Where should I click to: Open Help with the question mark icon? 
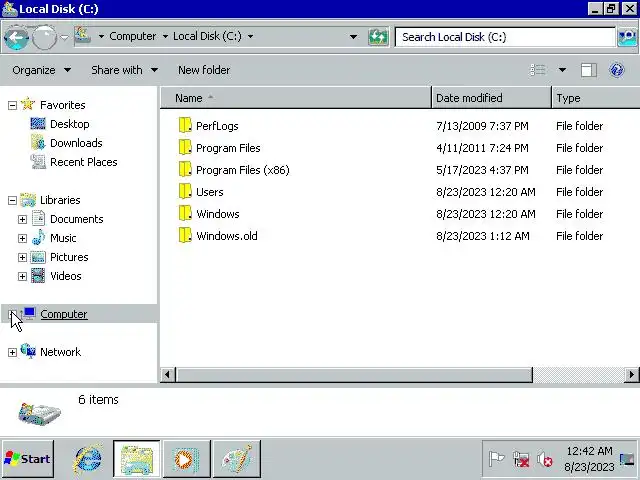pyautogui.click(x=616, y=70)
